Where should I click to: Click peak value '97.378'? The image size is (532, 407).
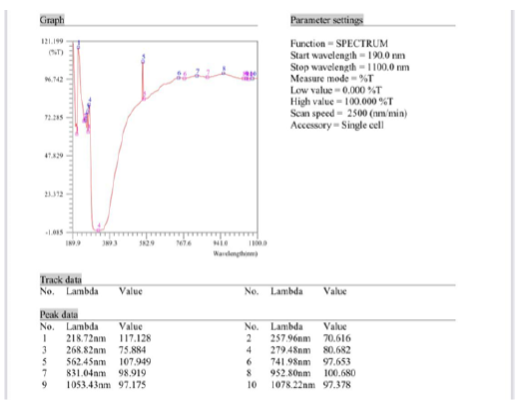click(x=337, y=385)
